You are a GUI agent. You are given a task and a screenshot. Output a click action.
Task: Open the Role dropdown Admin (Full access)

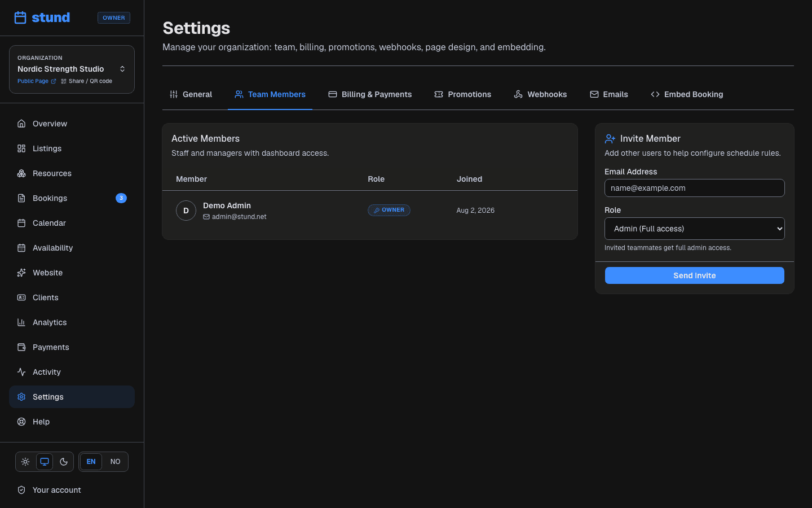695,229
